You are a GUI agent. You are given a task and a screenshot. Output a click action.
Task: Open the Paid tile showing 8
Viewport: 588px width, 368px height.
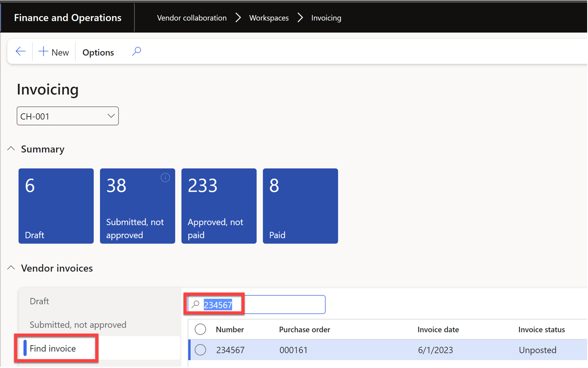(300, 206)
